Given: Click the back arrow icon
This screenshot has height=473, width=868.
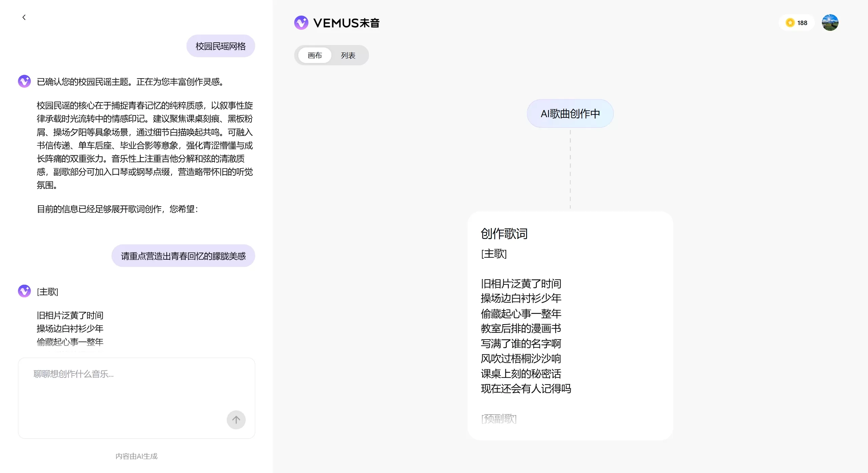Looking at the screenshot, I should tap(24, 17).
